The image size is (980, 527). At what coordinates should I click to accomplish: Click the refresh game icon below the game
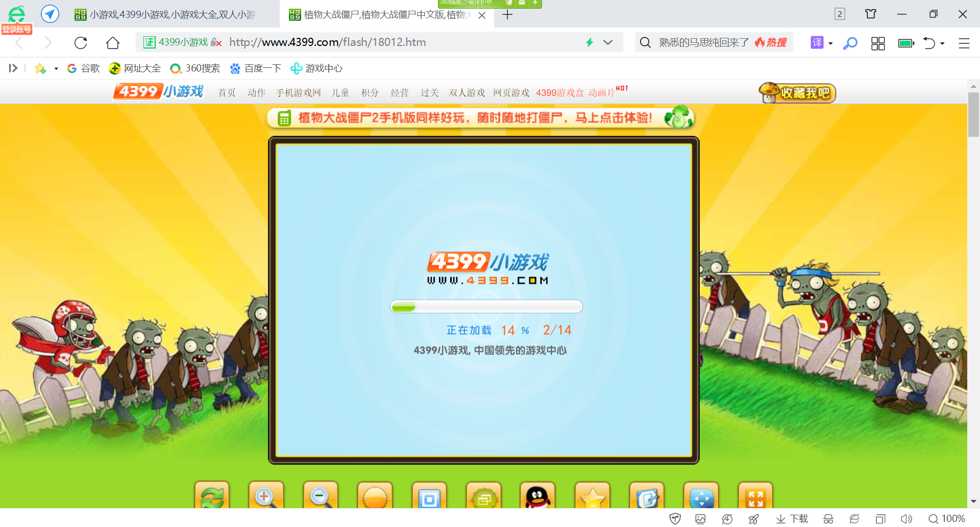coord(212,495)
